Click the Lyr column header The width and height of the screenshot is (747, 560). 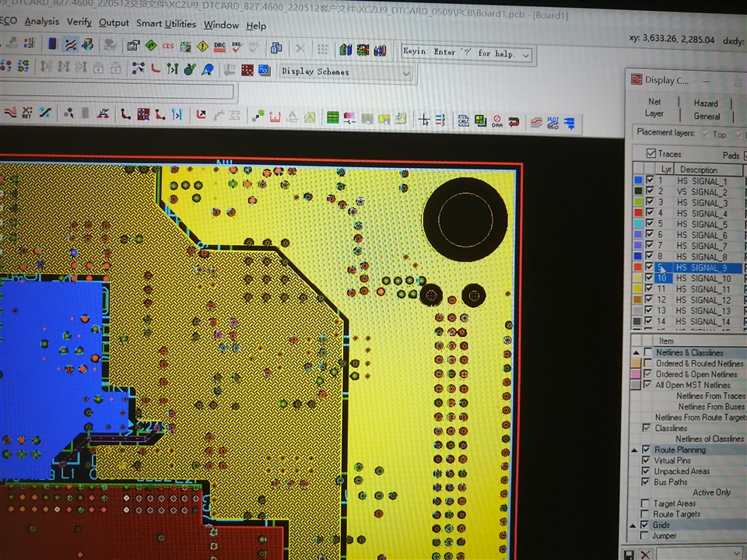pos(665,169)
